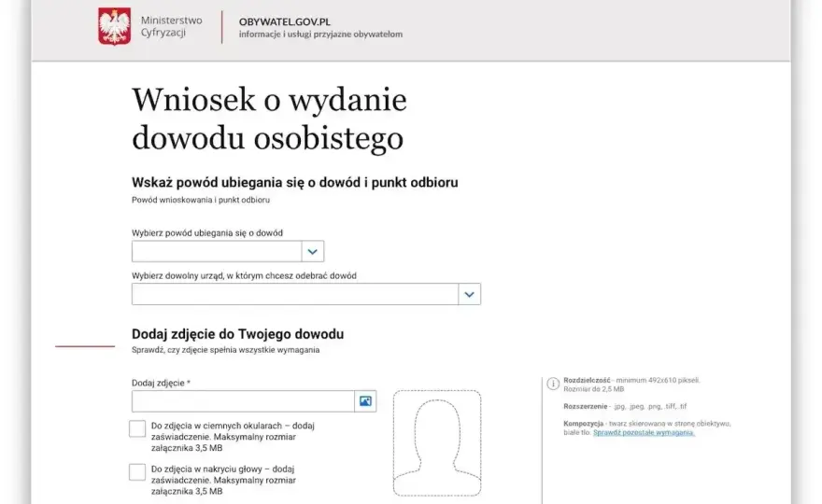Click the Kompozycja requirement text

pos(647,428)
